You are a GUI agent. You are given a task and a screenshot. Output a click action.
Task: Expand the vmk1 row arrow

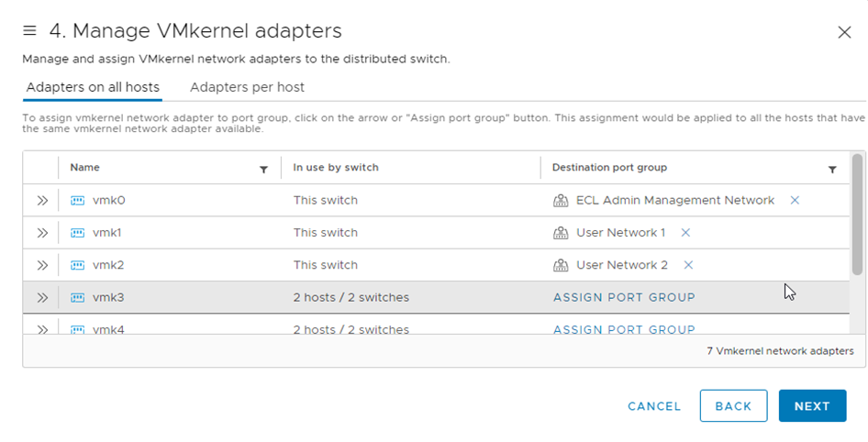point(42,233)
